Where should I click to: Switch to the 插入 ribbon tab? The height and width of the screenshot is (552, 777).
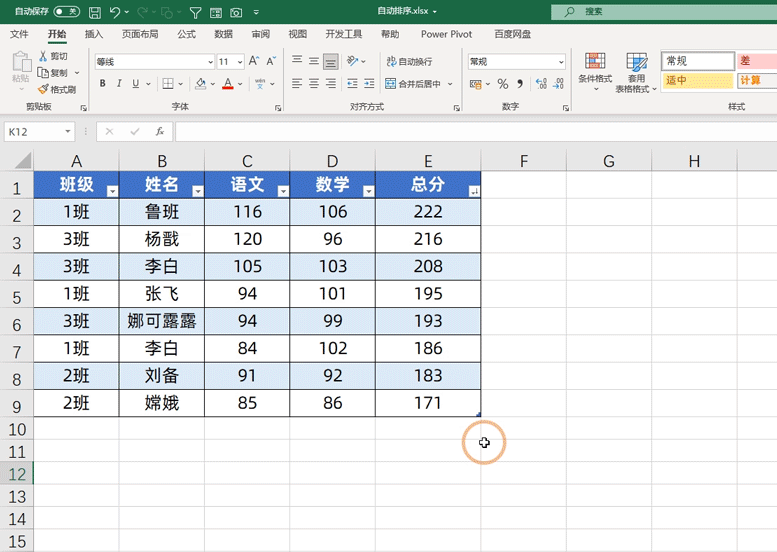[94, 34]
